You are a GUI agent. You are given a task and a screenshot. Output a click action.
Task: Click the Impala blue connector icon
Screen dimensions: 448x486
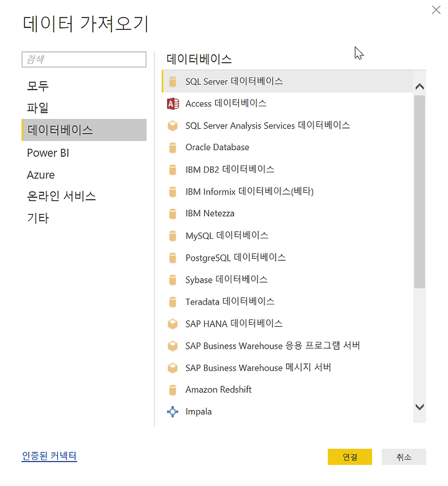(x=172, y=412)
